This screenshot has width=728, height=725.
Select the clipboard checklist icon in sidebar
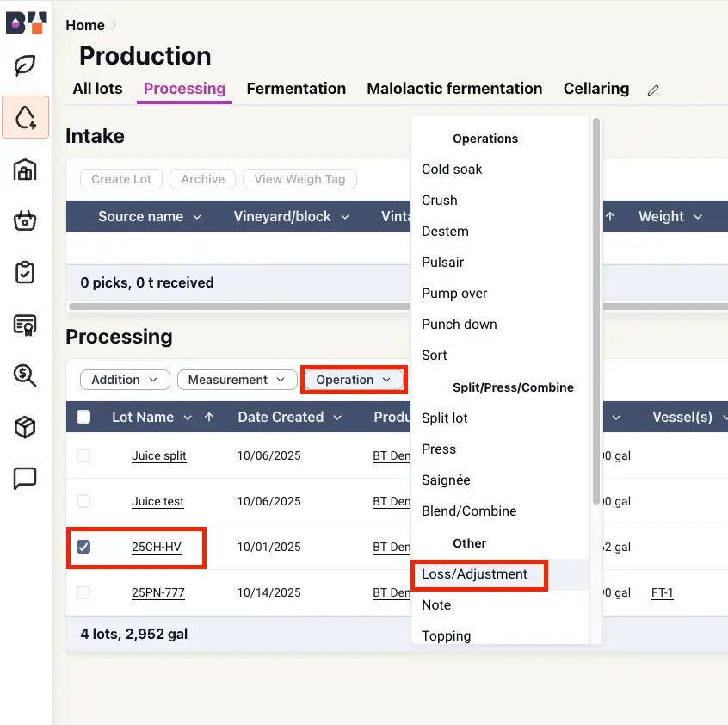pos(25,272)
